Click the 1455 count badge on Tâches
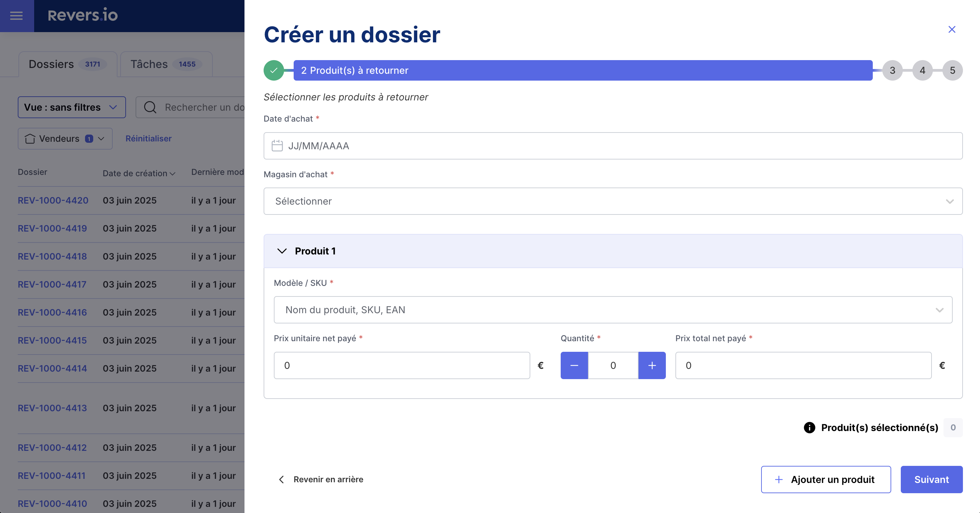 coord(187,64)
